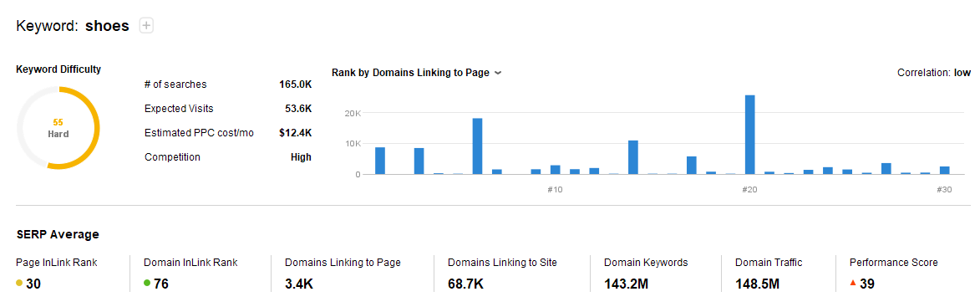Click the Domains Linking to Site 68.7K value

pos(465,284)
